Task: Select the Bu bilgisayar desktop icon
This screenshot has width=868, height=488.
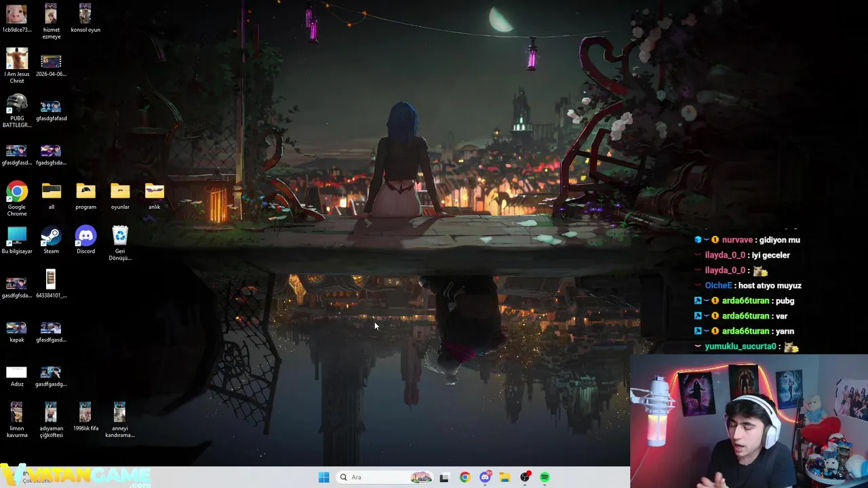Action: 17,240
